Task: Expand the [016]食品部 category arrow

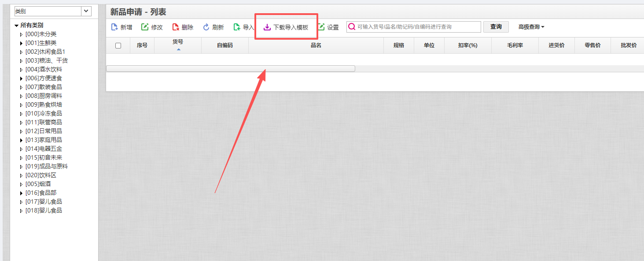Action: pyautogui.click(x=21, y=193)
